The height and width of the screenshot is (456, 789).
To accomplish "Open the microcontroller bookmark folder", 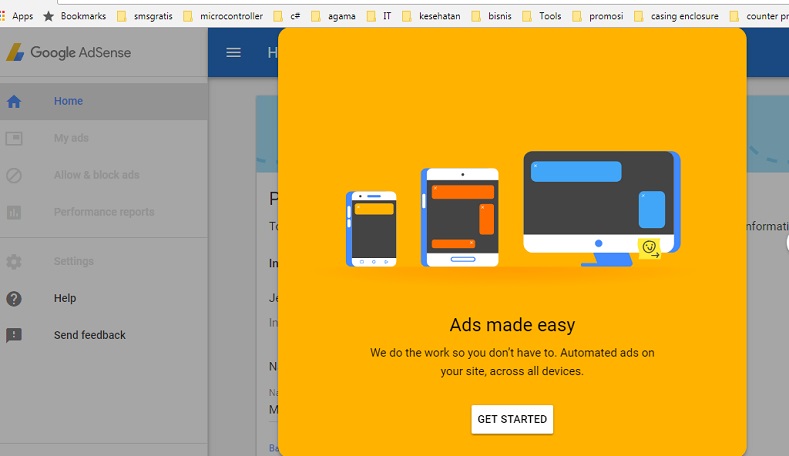I will [223, 16].
